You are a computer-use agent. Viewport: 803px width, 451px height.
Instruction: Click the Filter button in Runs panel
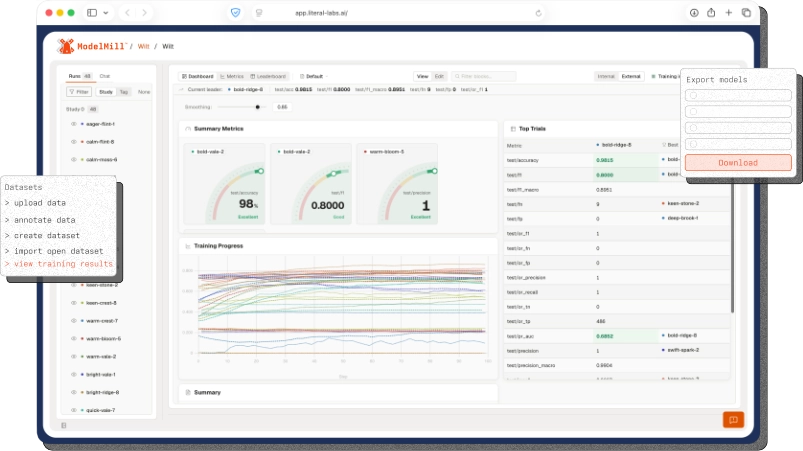79,92
